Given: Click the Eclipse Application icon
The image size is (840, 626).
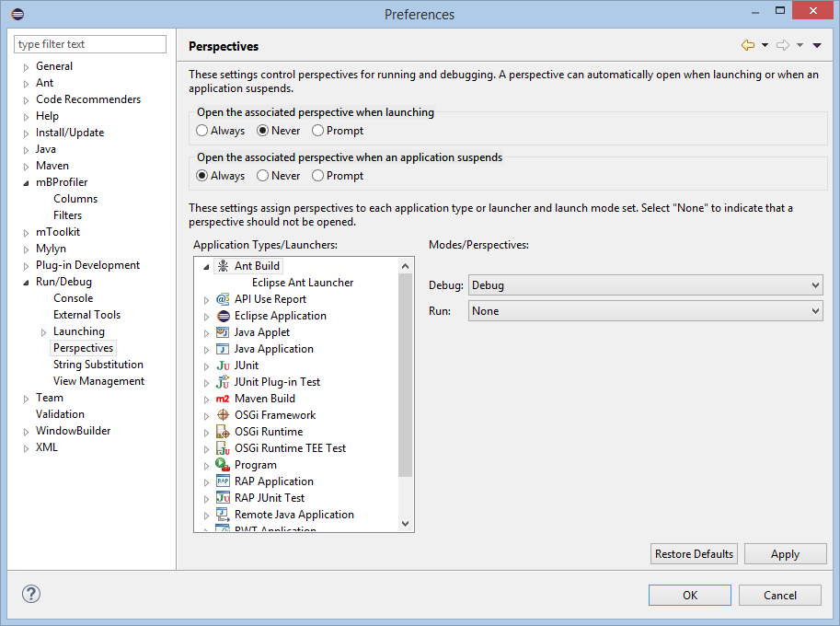Looking at the screenshot, I should (223, 316).
